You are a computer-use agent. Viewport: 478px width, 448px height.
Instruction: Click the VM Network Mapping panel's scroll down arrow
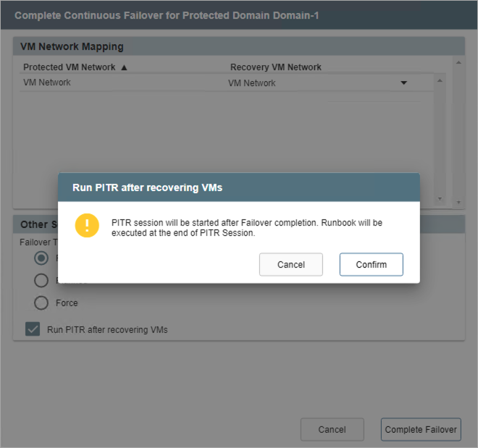tap(458, 202)
